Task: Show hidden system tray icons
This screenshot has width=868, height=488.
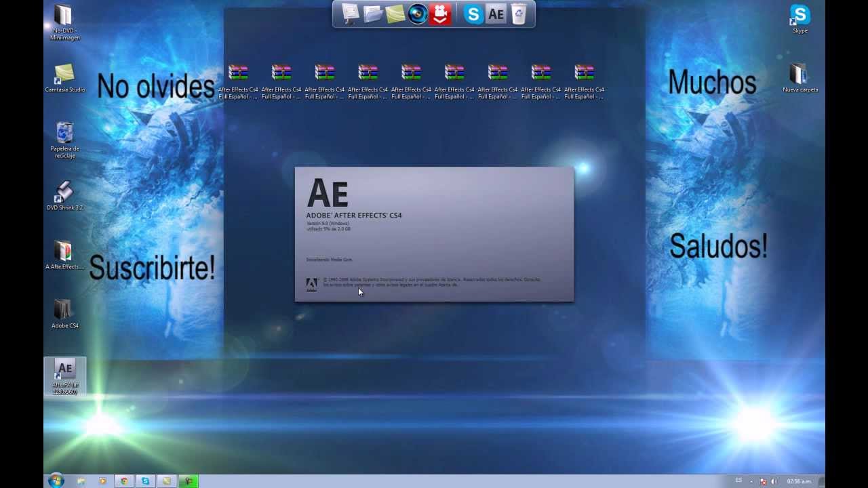Action: click(751, 481)
